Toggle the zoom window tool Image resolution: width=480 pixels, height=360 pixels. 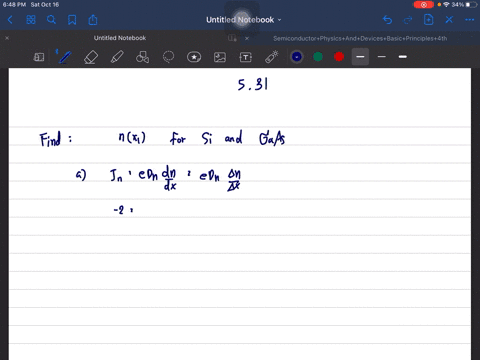(39, 57)
